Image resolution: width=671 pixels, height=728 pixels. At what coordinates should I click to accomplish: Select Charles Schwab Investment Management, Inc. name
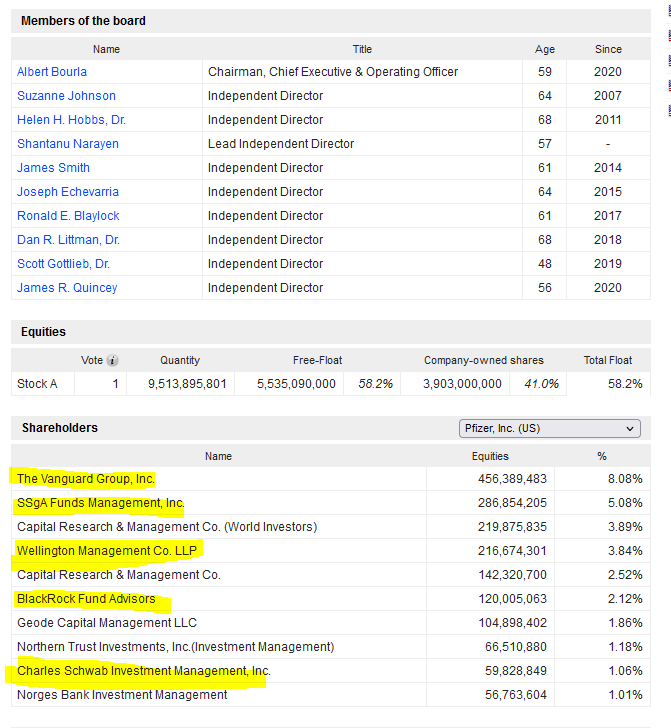click(x=144, y=671)
